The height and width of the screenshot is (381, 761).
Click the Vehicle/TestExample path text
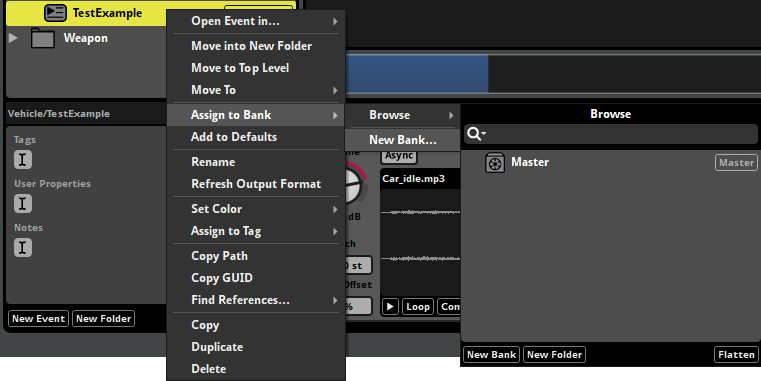59,114
